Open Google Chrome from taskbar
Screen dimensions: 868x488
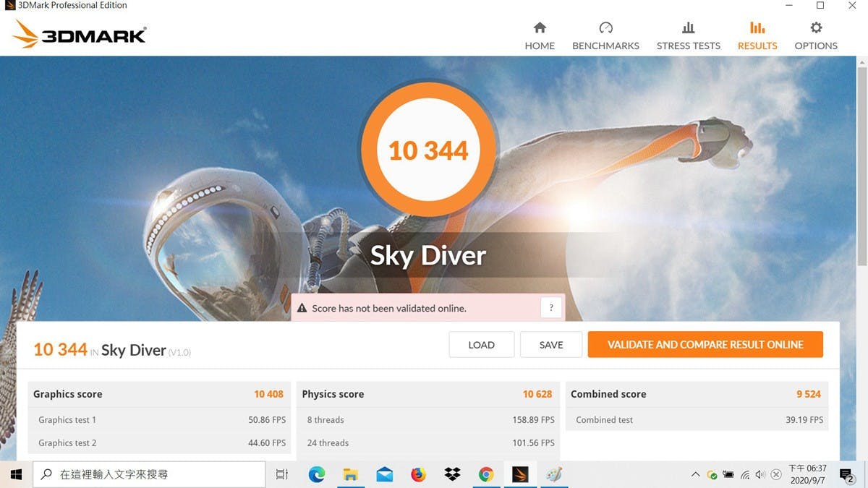tap(486, 474)
